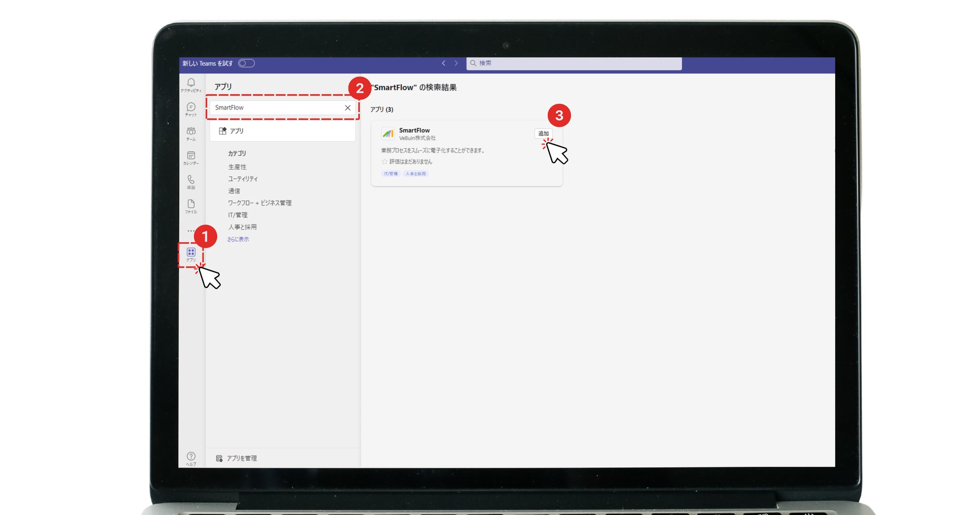Click the 人事と採用 tag on the SmartFlow card
Screen dimensions: 980x515
click(416, 174)
